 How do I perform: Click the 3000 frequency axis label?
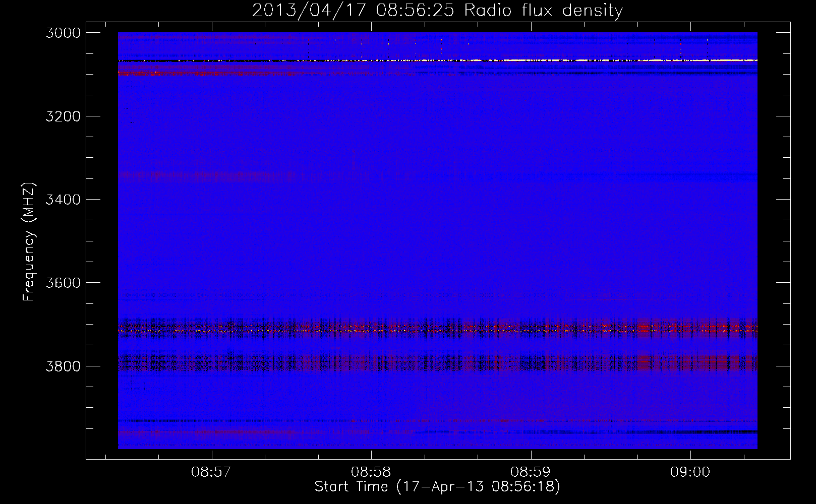coord(63,33)
